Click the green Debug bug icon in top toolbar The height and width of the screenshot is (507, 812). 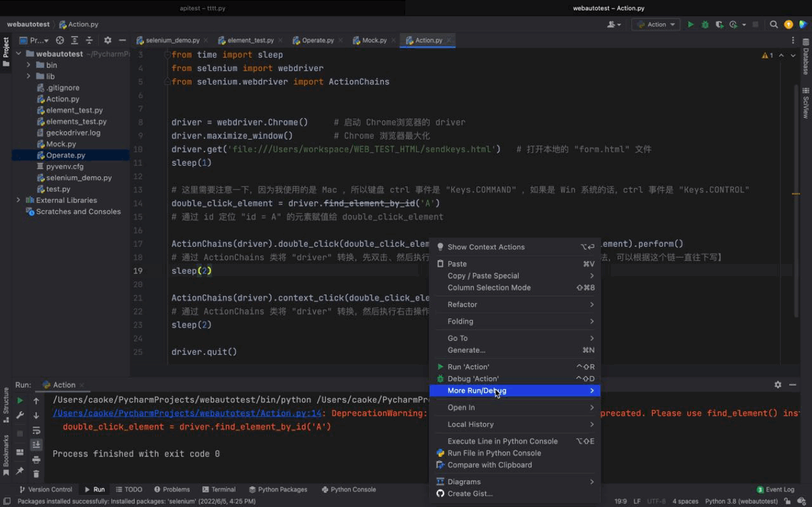coord(705,25)
